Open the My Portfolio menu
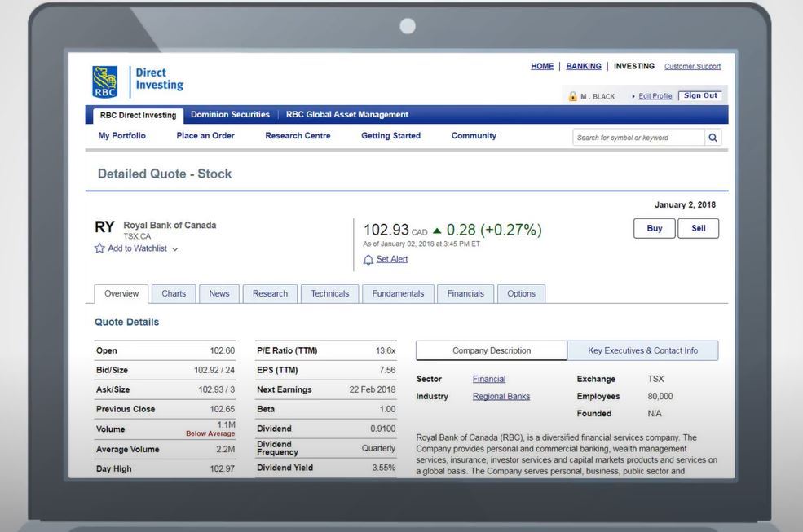Viewport: 803px width, 532px height. [x=122, y=136]
